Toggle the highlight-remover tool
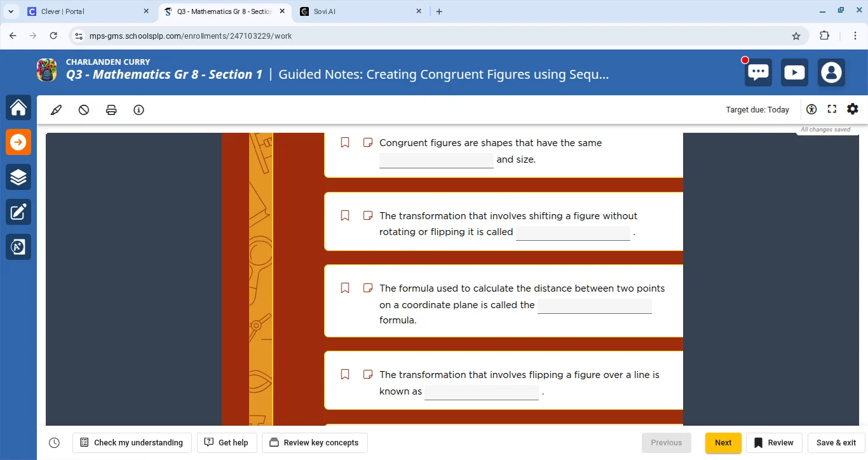This screenshot has width=868, height=460. (83, 109)
